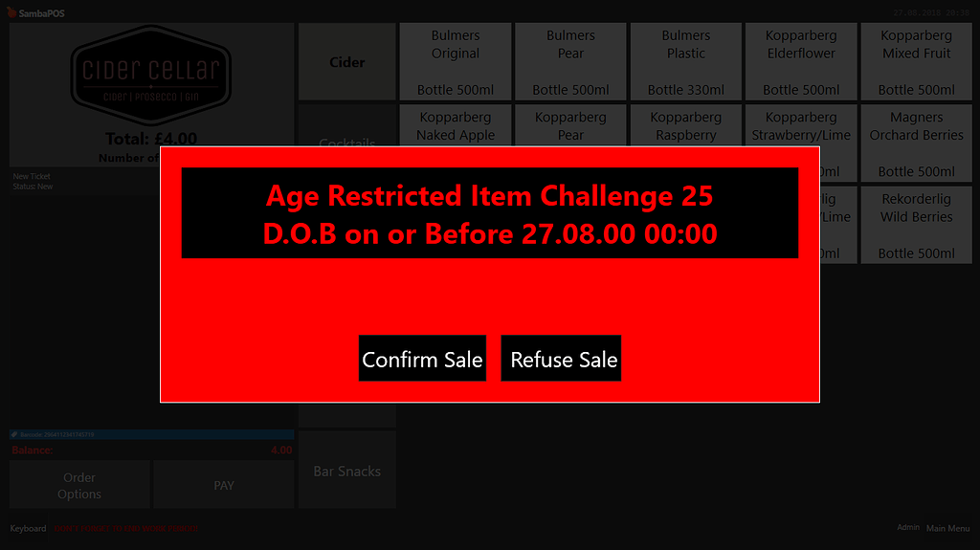Add Bulmers Original 500ml bottle

(x=456, y=62)
